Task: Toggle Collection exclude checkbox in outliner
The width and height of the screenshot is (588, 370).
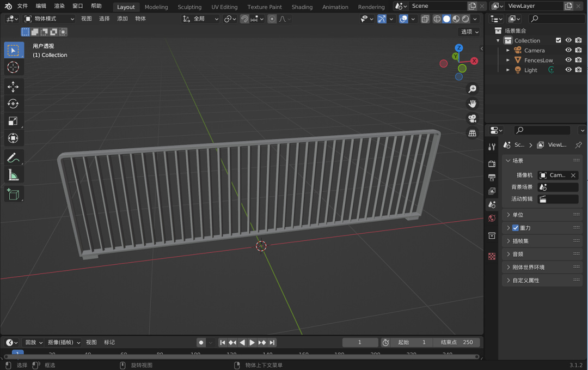Action: pyautogui.click(x=559, y=40)
